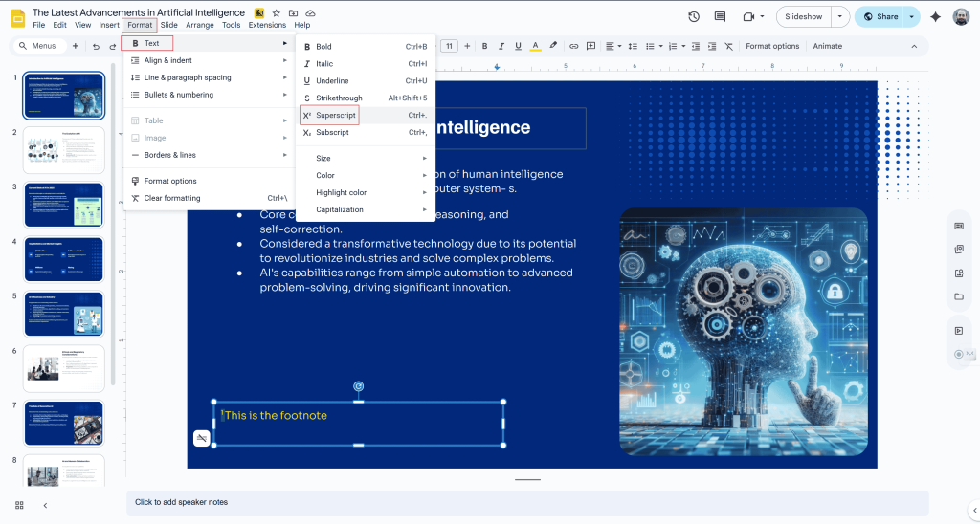
Task: Star the presentation title
Action: pyautogui.click(x=276, y=13)
